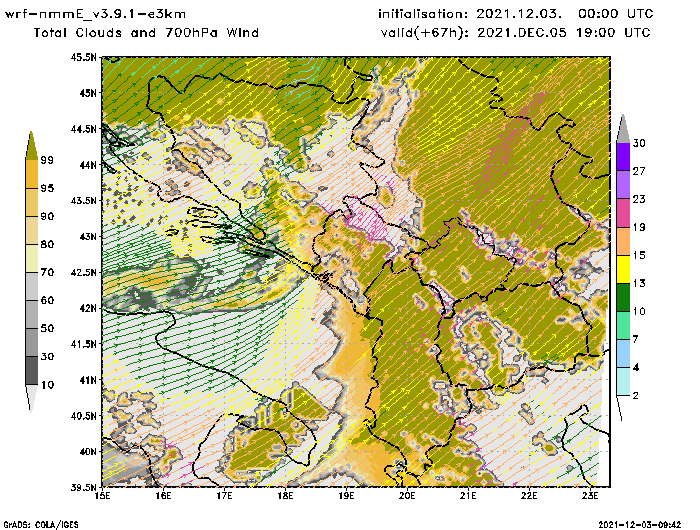Screen dimensions: 700x530
Task: Click the cloud legend value 10
Action: tap(47, 385)
